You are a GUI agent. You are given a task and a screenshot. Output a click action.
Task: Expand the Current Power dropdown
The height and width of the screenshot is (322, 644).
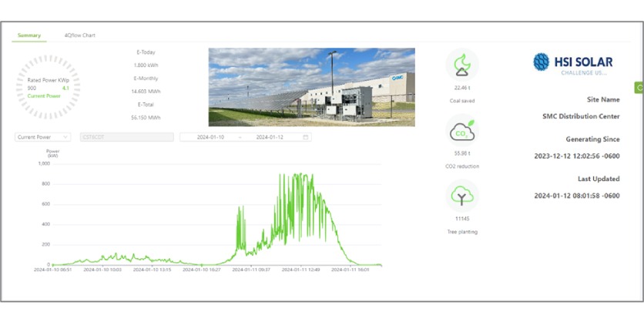[42, 137]
